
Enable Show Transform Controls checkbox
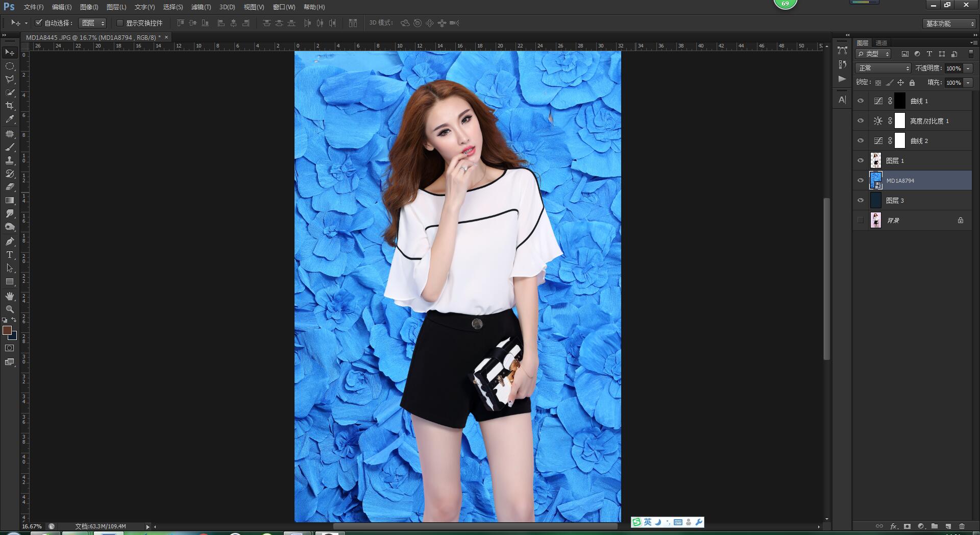pos(120,23)
